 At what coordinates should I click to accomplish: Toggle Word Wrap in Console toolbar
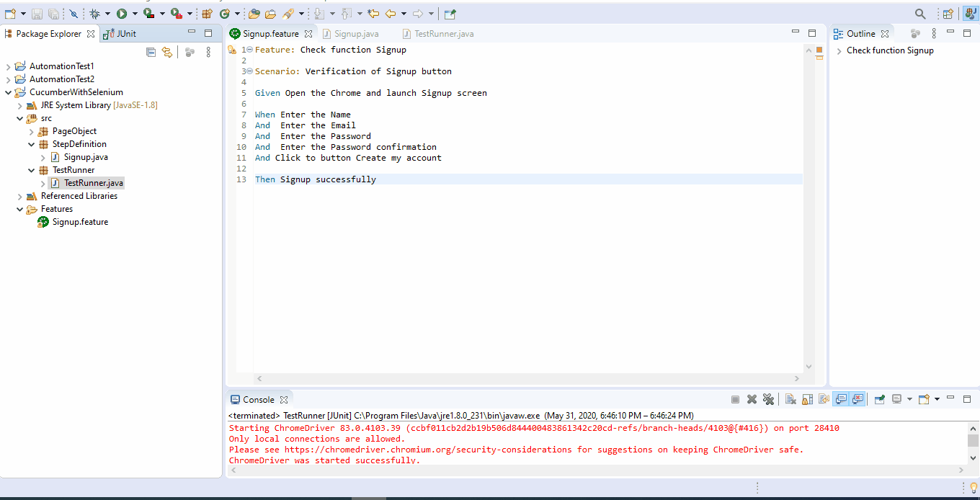(x=824, y=399)
